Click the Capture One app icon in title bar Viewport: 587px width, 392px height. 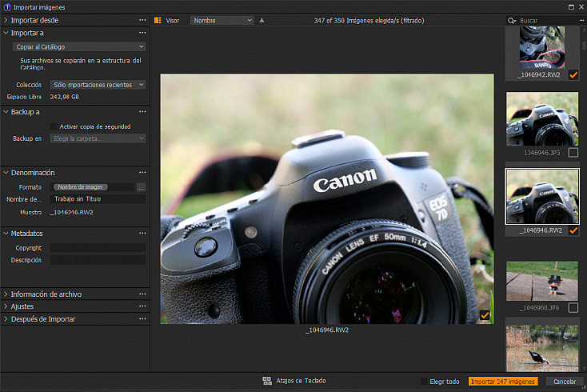pos(6,7)
